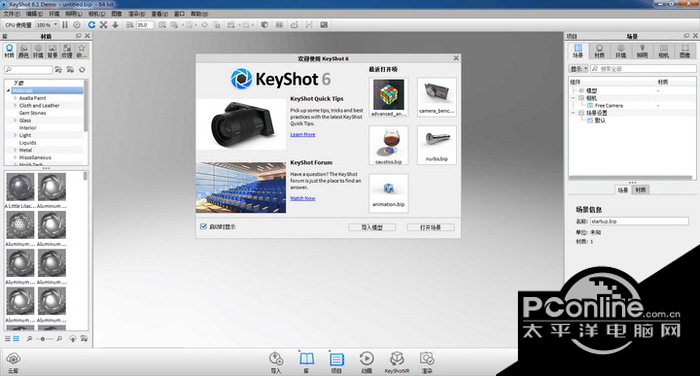Open the Edit menu

(x=34, y=14)
